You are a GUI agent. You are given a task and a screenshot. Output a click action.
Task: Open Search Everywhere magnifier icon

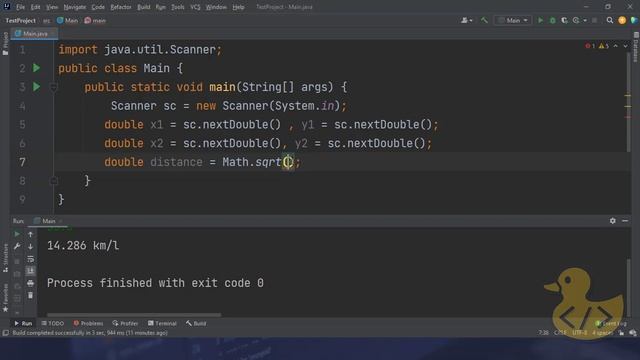610,20
